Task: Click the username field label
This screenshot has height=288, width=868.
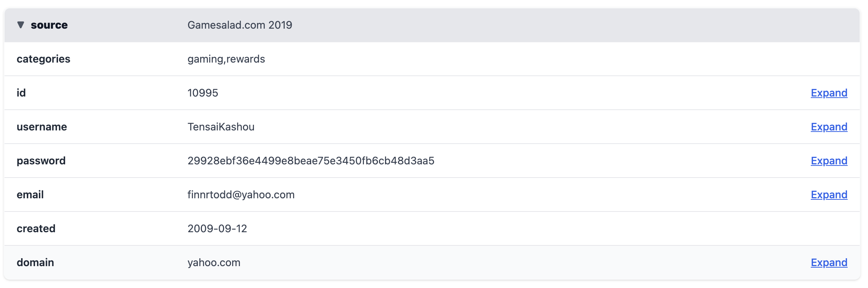Action: [42, 127]
